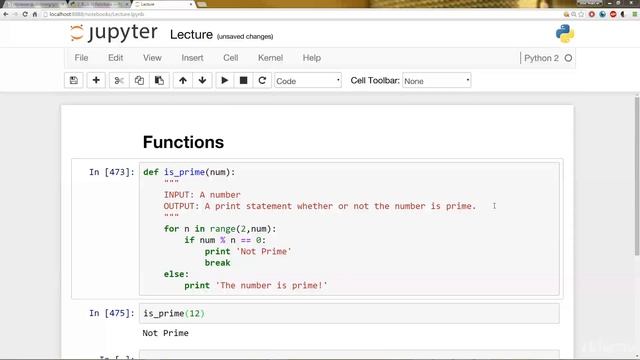
Task: Click the 'def is_prime(num):' line
Action: point(189,172)
